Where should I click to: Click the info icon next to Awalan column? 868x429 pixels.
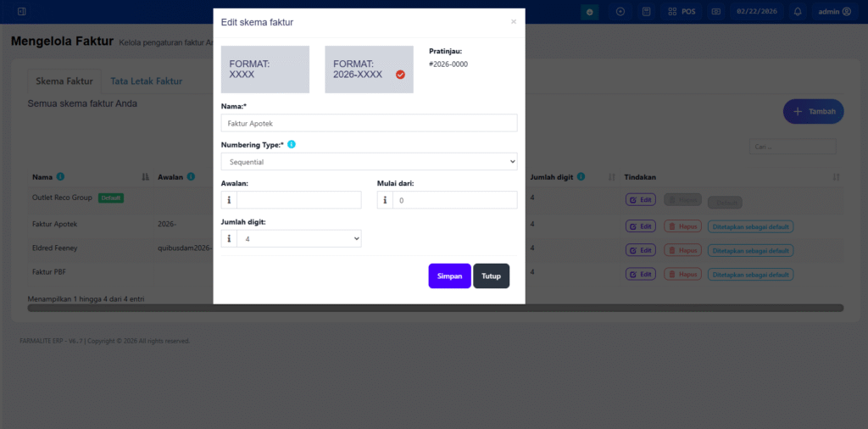coord(192,177)
